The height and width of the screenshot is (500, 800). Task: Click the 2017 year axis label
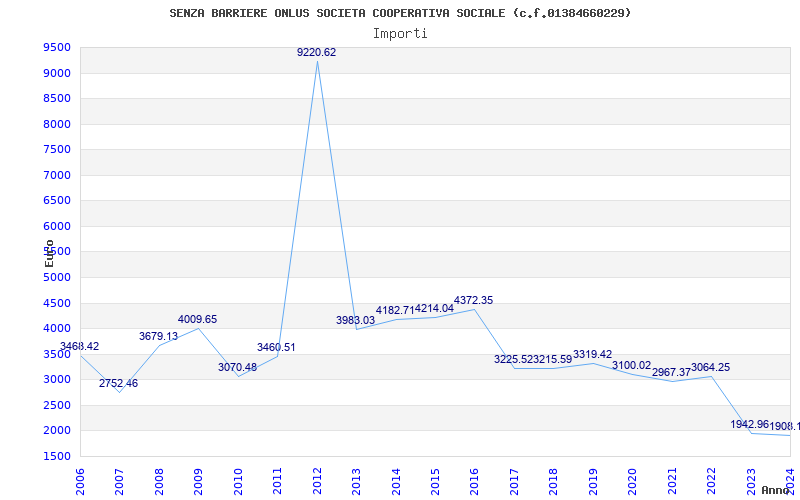(x=514, y=481)
